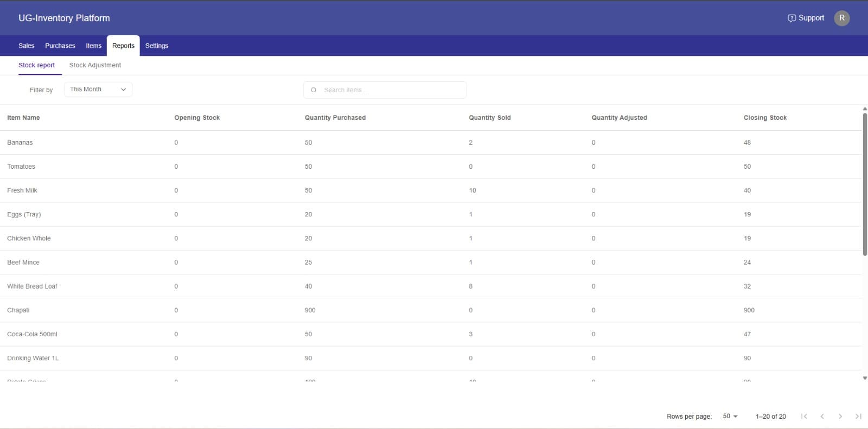The height and width of the screenshot is (429, 868).
Task: Go to previous page arrow
Action: tap(822, 417)
